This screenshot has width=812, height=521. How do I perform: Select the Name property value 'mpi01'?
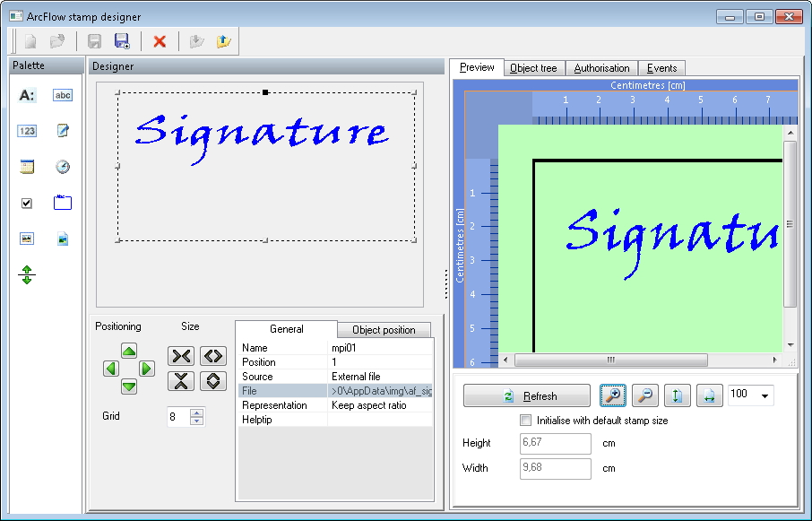point(381,348)
